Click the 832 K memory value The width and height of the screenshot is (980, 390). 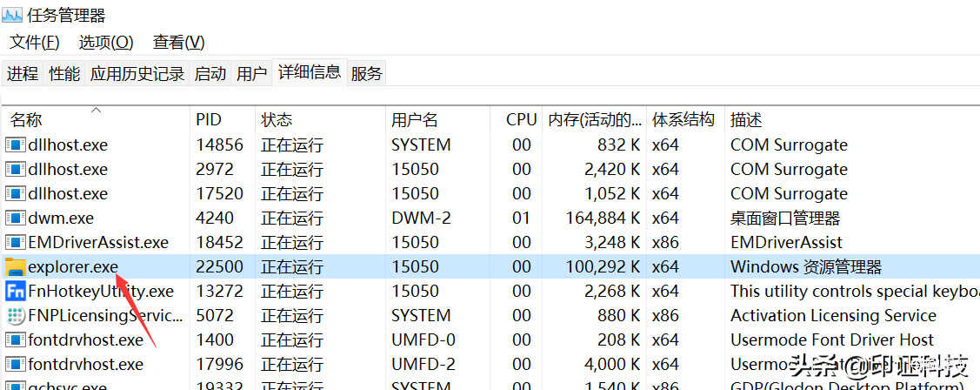click(619, 145)
